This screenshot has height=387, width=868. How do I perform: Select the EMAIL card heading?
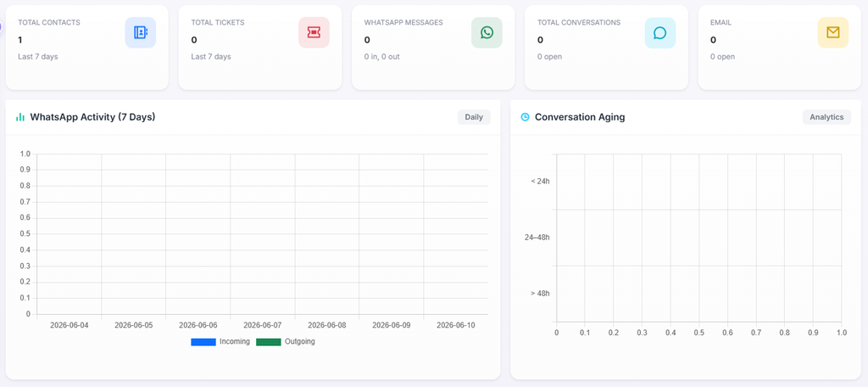point(721,23)
